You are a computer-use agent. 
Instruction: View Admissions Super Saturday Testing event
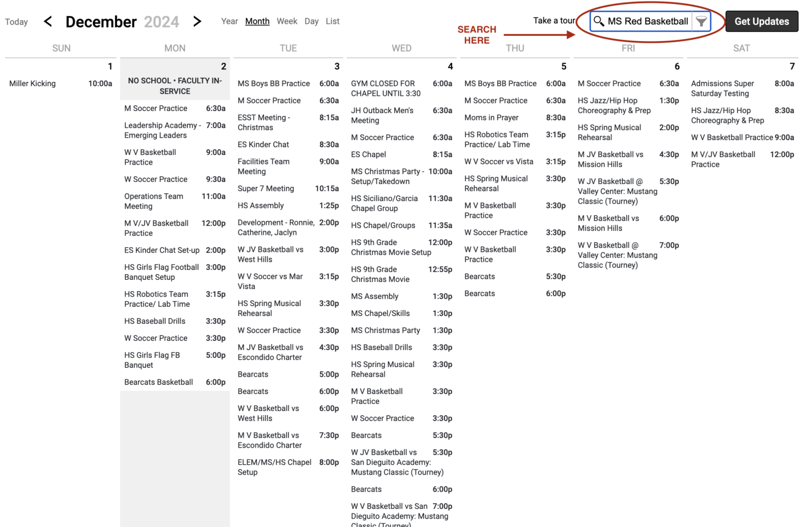[x=742, y=88]
